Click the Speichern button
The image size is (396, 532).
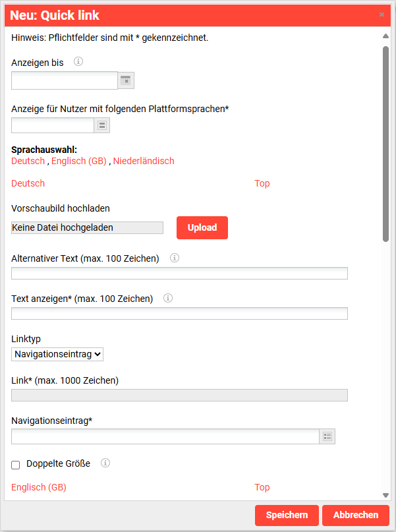point(286,515)
